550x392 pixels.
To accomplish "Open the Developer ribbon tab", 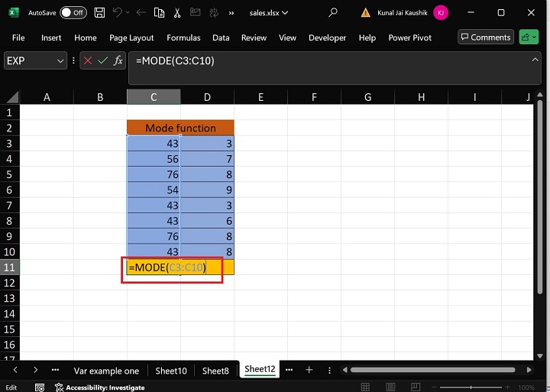I will tap(327, 38).
